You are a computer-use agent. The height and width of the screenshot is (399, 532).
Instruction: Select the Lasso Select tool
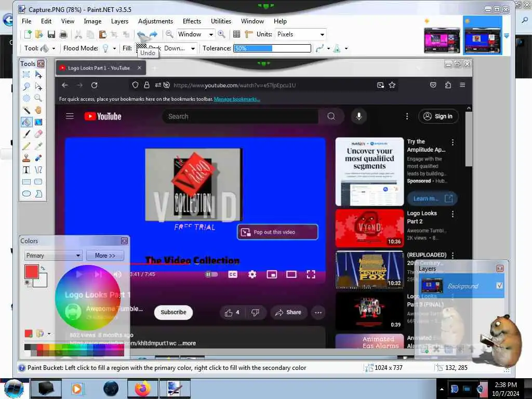26,86
